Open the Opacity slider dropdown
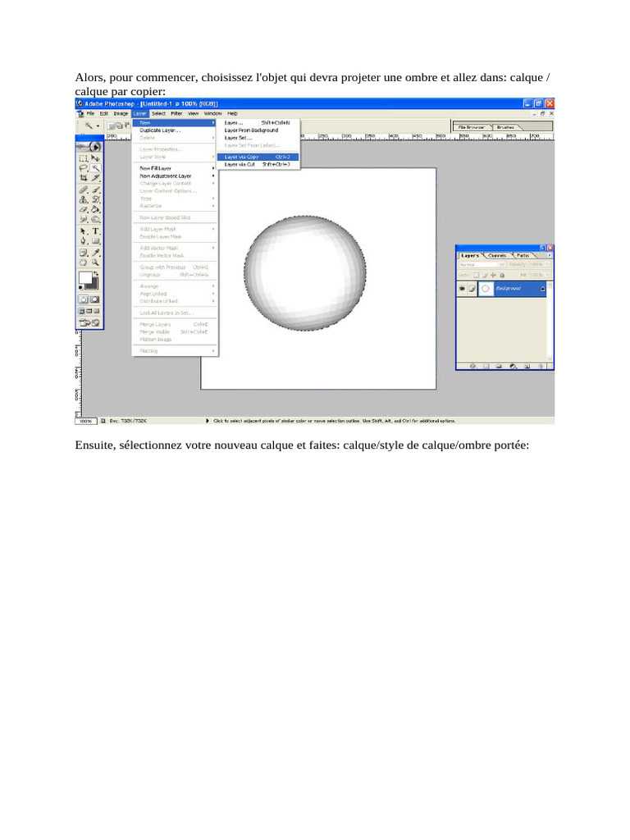 [x=547, y=265]
